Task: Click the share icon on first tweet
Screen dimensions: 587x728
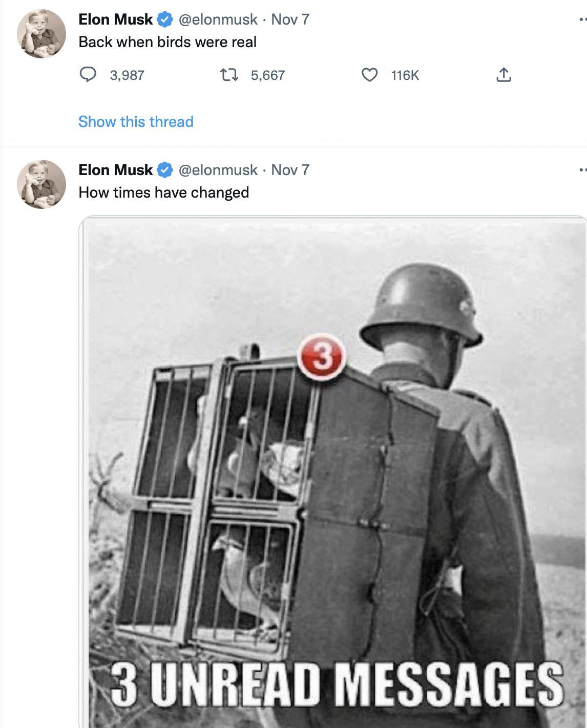Action: [504, 75]
